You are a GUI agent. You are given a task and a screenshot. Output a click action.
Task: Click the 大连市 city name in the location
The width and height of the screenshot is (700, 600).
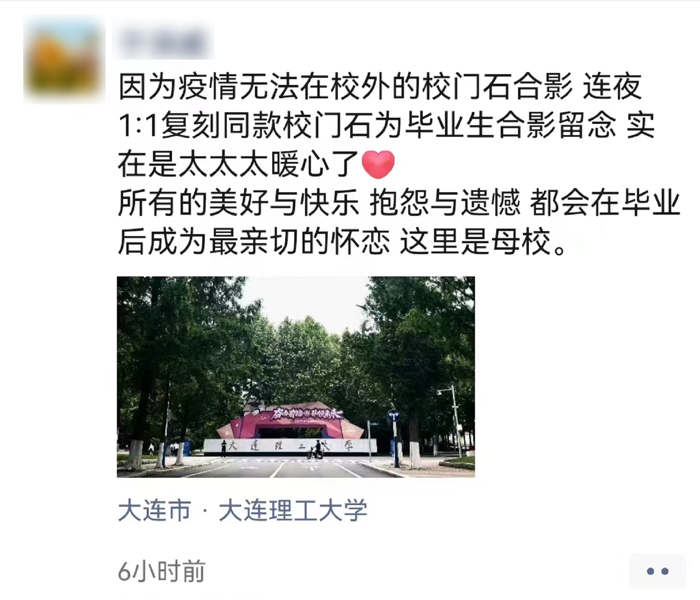(x=155, y=510)
